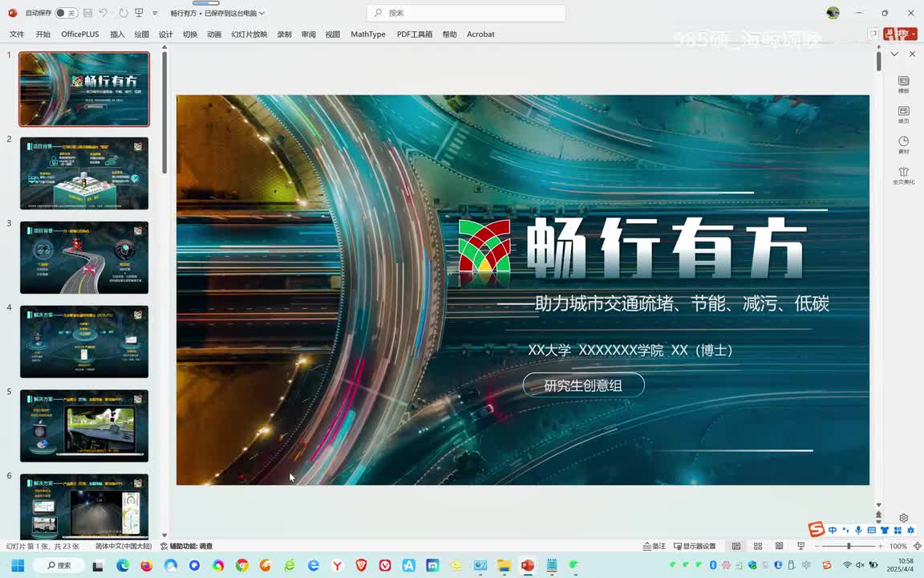The height and width of the screenshot is (578, 924).
Task: Click the 全文美化 beautify icon
Action: coord(903,175)
